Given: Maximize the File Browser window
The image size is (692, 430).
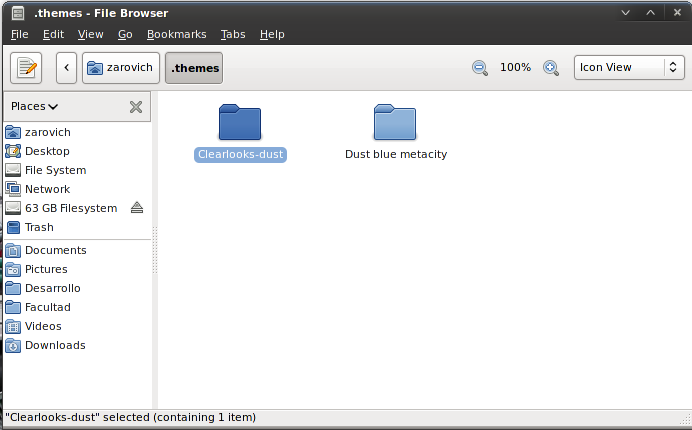Looking at the screenshot, I should (x=651, y=12).
